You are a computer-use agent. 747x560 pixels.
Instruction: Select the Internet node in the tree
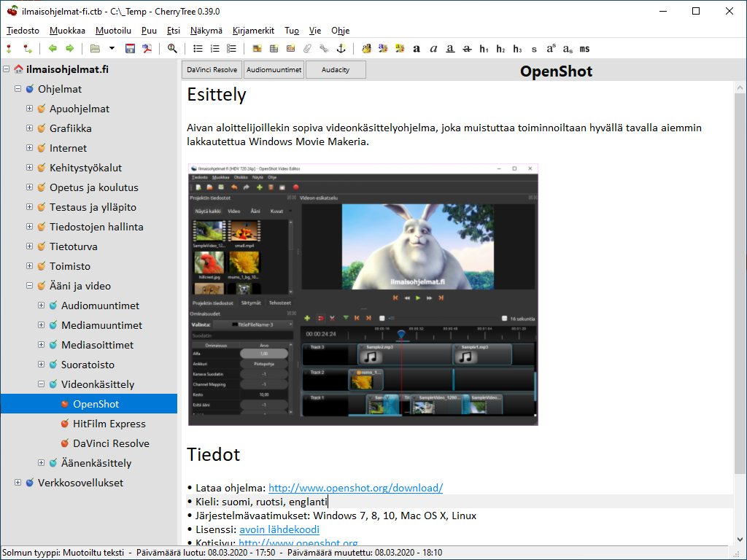click(x=68, y=148)
